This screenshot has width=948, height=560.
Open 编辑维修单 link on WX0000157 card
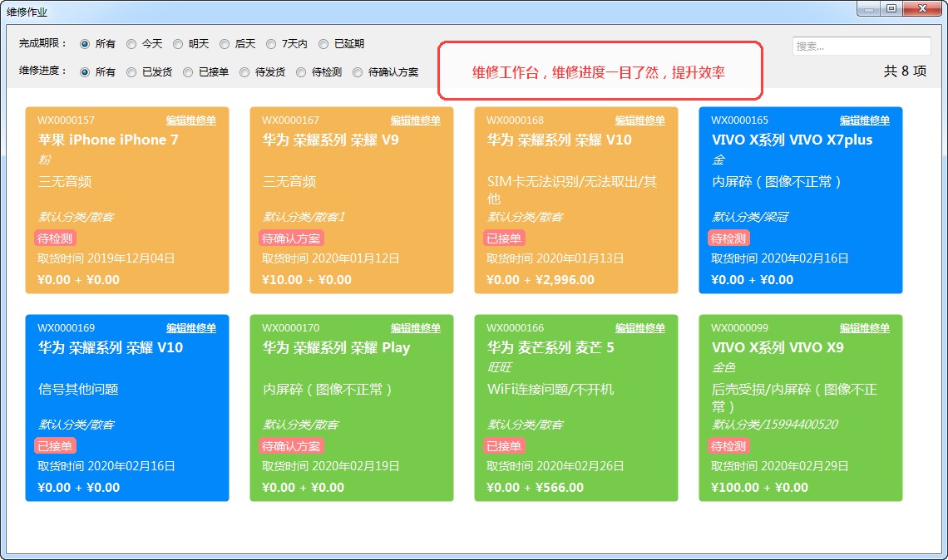pyautogui.click(x=191, y=120)
